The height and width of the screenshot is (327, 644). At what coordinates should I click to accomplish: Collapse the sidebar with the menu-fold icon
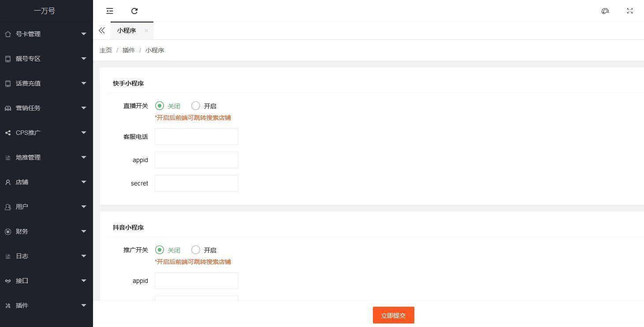point(110,11)
